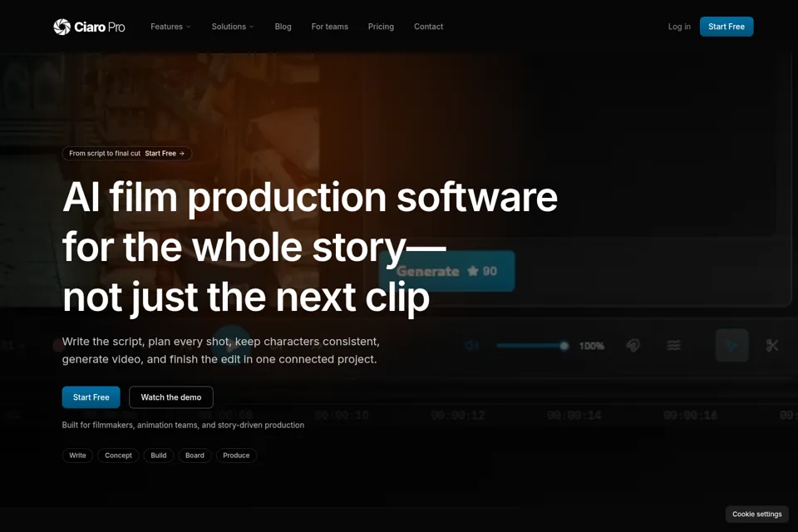Screen dimensions: 798x532
Task: Open Cookie settings
Action: [x=756, y=515]
